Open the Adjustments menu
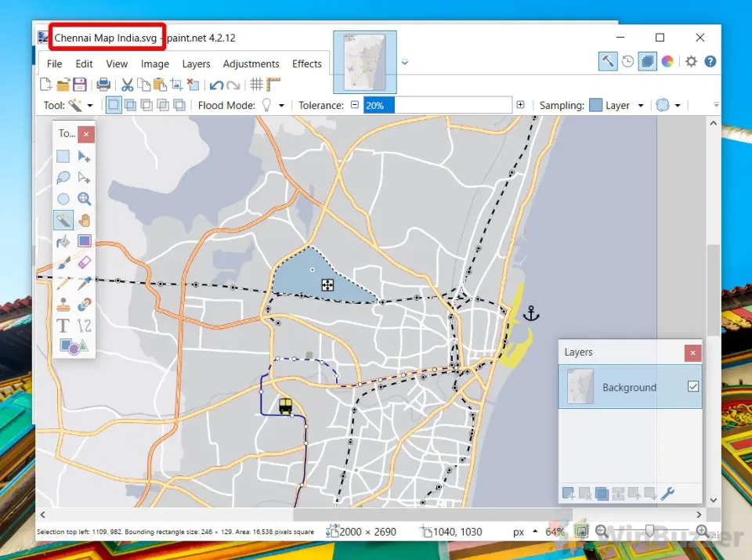The height and width of the screenshot is (560, 752). coord(251,64)
